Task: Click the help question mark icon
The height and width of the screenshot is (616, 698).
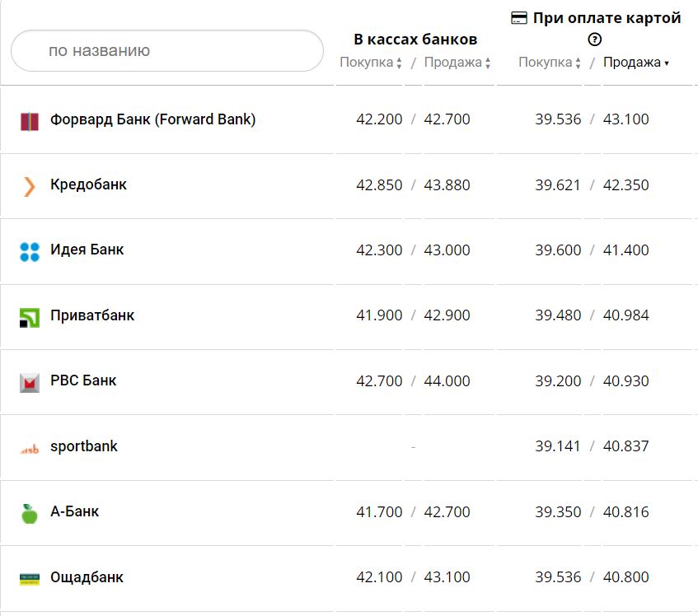Action: (595, 40)
